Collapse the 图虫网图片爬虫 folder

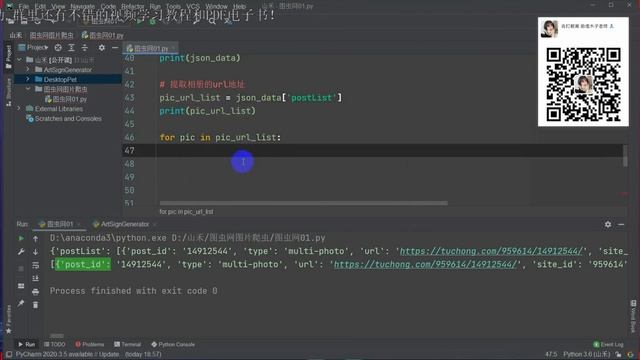coord(28,89)
